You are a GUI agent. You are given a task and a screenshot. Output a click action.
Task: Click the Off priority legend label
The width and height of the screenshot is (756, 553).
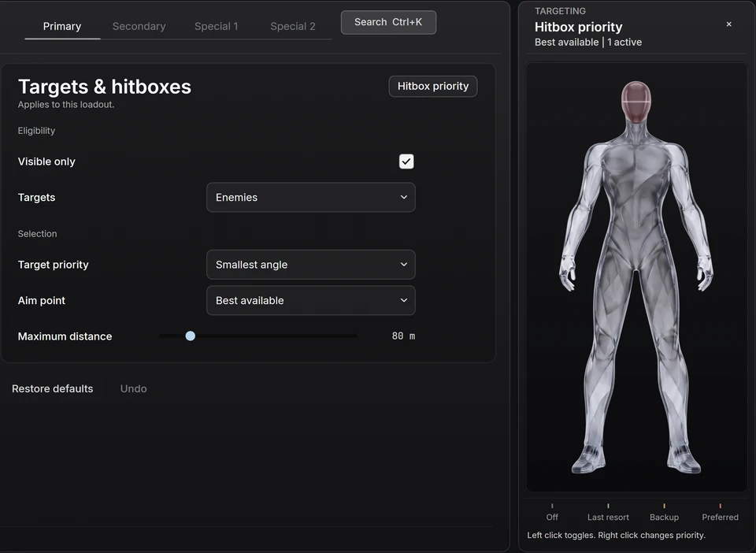(552, 517)
